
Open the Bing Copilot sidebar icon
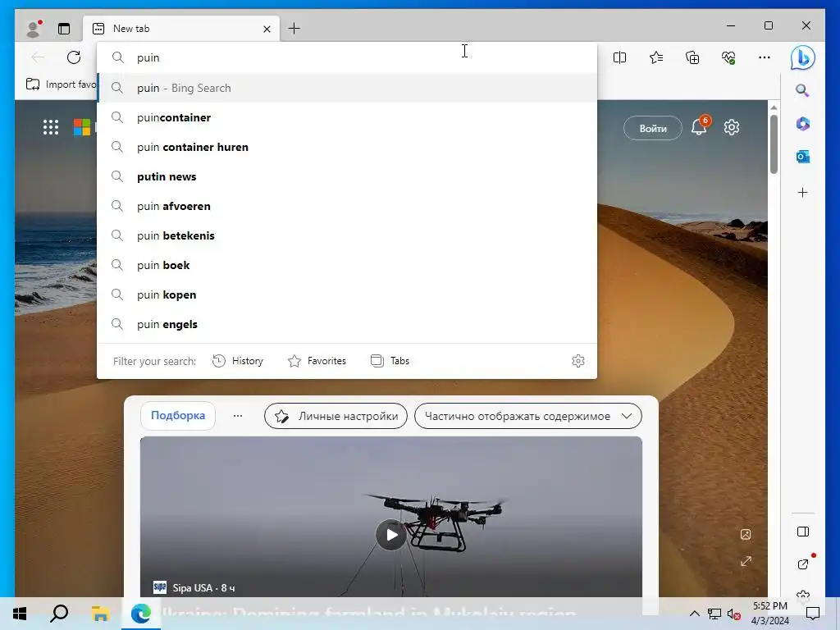(x=802, y=57)
